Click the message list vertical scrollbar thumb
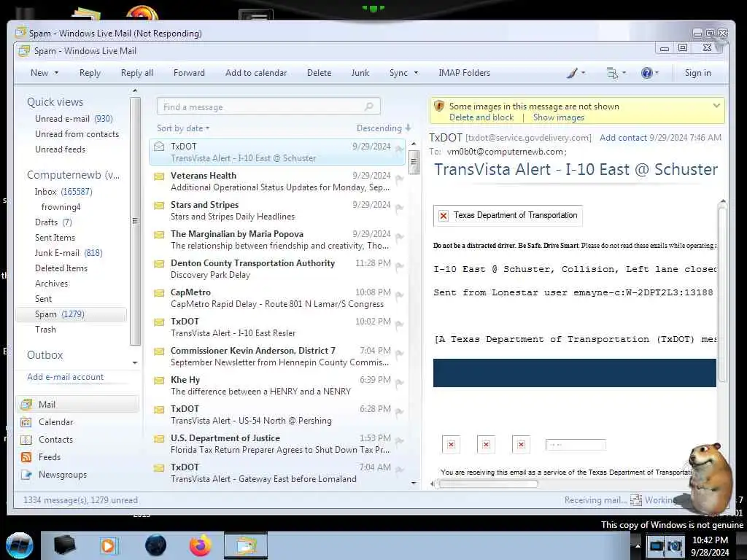This screenshot has height=560, width=747. click(414, 163)
